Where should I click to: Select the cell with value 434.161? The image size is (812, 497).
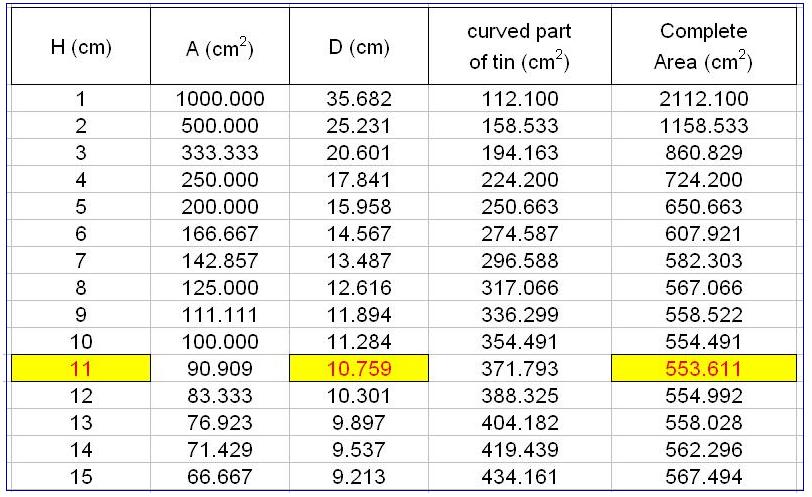pyautogui.click(x=519, y=475)
